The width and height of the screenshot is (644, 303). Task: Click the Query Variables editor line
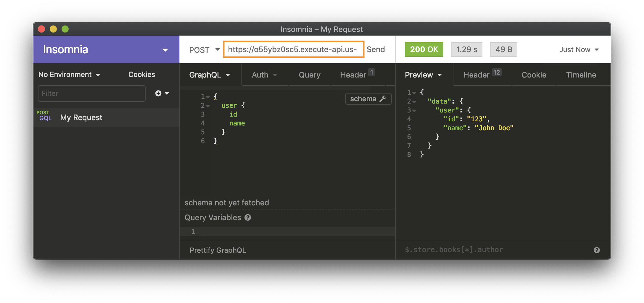click(288, 231)
